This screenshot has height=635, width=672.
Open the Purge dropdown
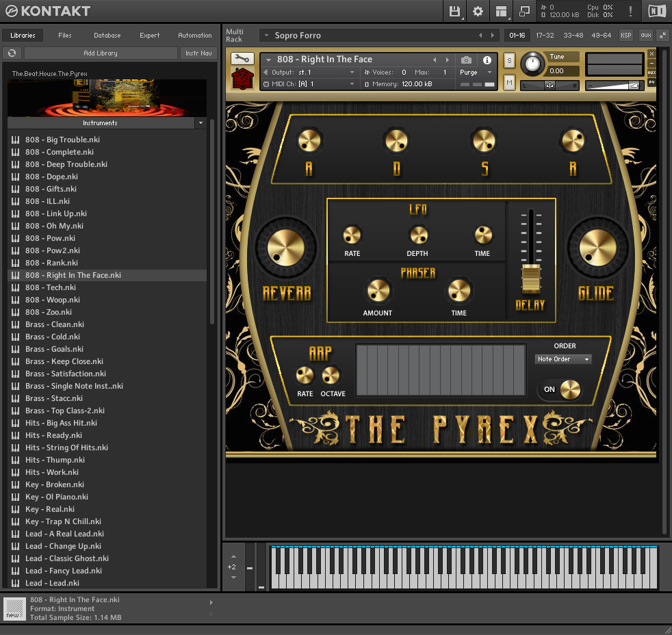tap(476, 73)
